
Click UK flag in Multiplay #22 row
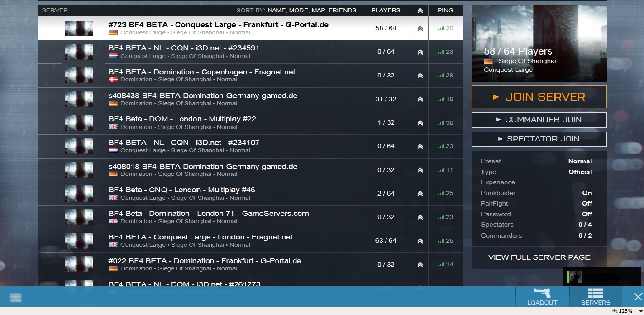113,127
